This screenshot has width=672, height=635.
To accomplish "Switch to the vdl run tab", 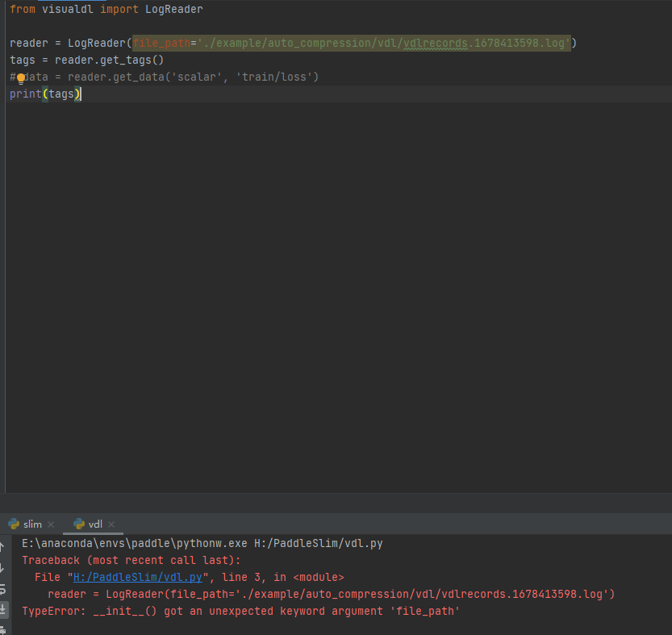I will tap(94, 523).
